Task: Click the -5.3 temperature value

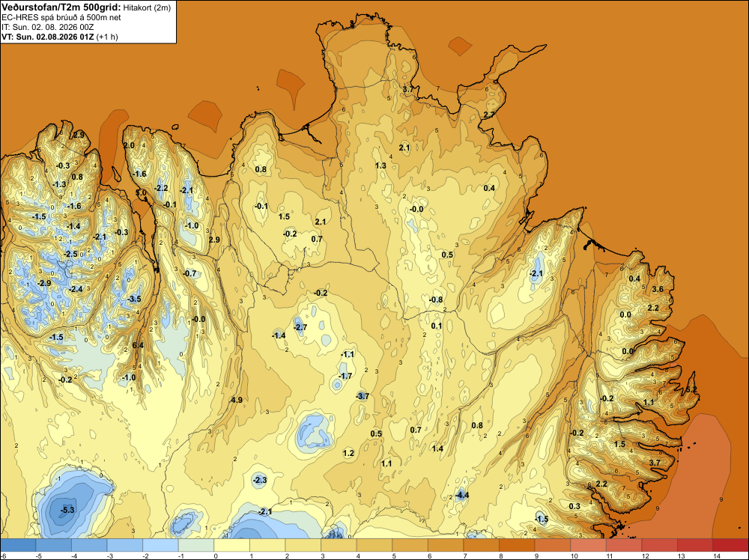Action: (x=67, y=510)
